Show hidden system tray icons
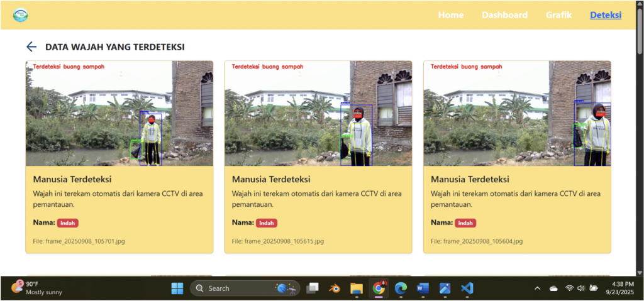Image resolution: width=644 pixels, height=301 pixels. click(537, 288)
